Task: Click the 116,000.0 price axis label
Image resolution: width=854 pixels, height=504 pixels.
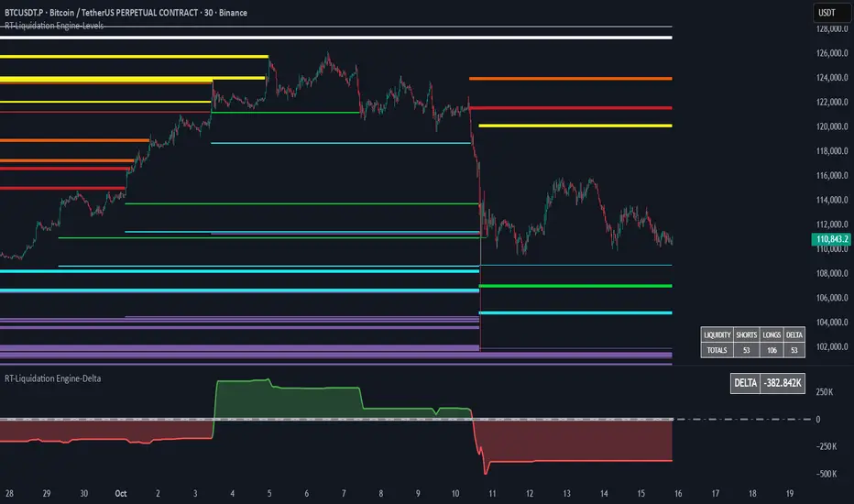Action: 832,175
